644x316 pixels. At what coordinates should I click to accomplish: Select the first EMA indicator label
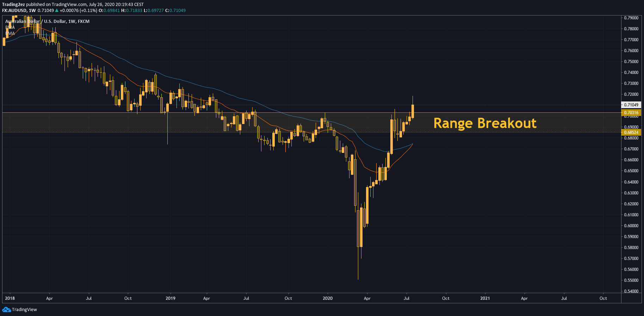(10, 27)
